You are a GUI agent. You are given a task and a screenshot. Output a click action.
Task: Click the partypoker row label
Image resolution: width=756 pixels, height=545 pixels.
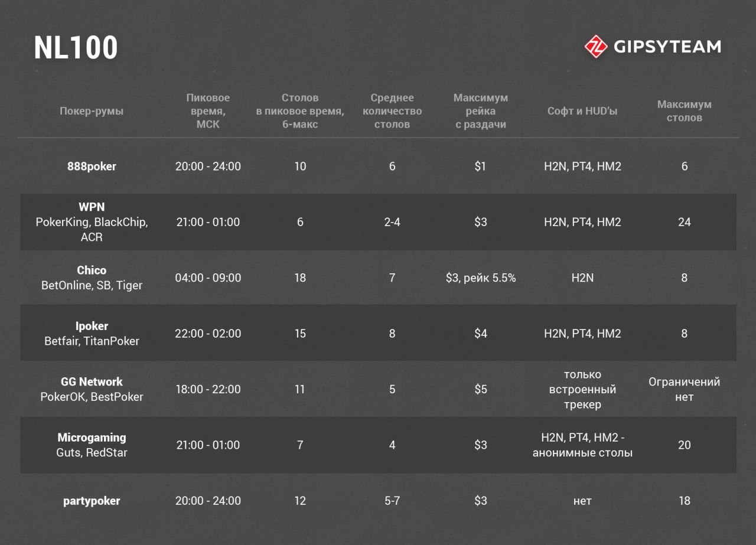point(92,501)
